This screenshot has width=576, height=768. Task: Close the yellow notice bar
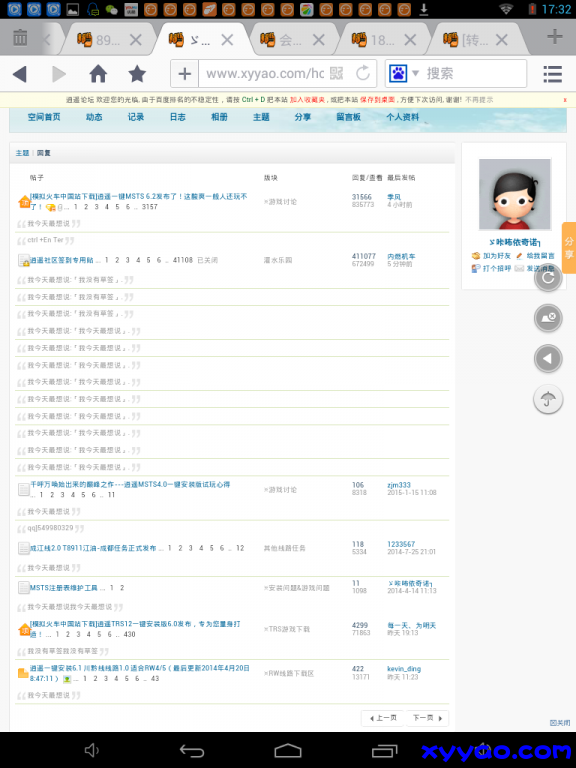pyautogui.click(x=565, y=100)
